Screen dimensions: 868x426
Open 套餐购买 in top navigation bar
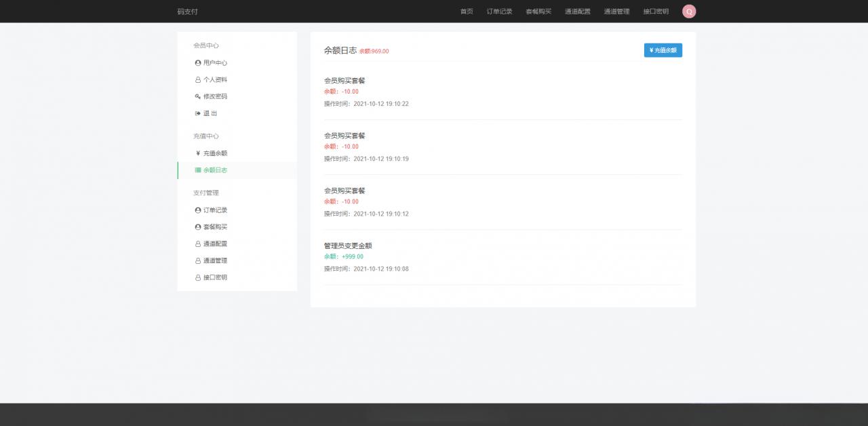click(x=538, y=12)
